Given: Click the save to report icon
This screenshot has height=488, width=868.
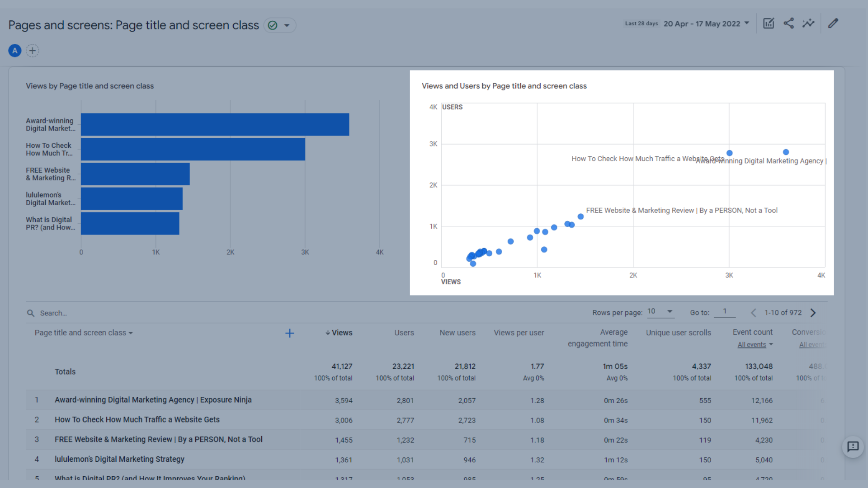Looking at the screenshot, I should click(769, 24).
